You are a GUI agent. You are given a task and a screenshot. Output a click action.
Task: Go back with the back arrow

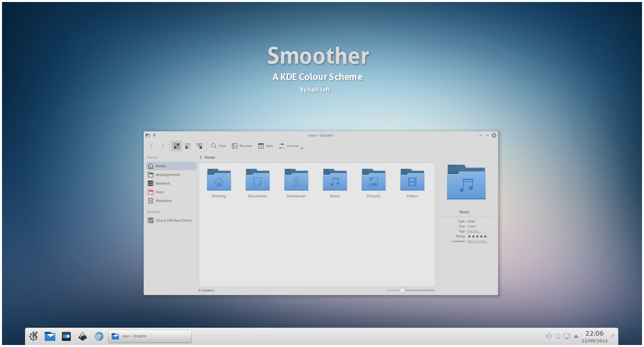click(151, 146)
